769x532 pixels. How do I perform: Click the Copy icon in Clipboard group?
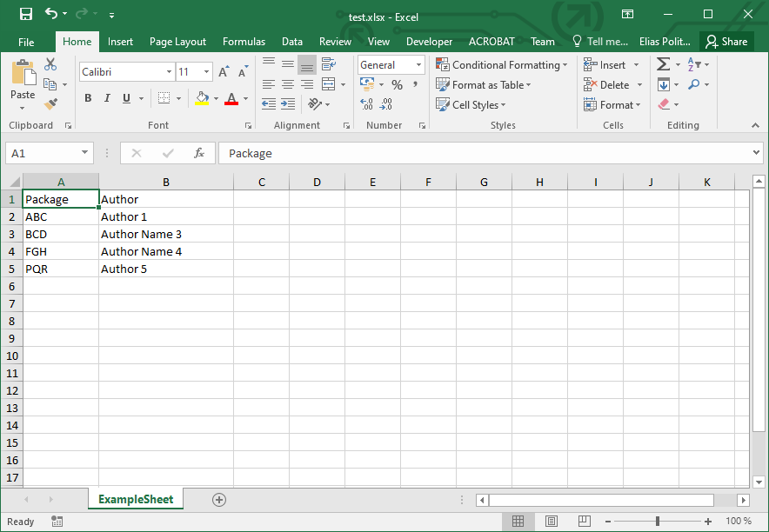tap(50, 84)
